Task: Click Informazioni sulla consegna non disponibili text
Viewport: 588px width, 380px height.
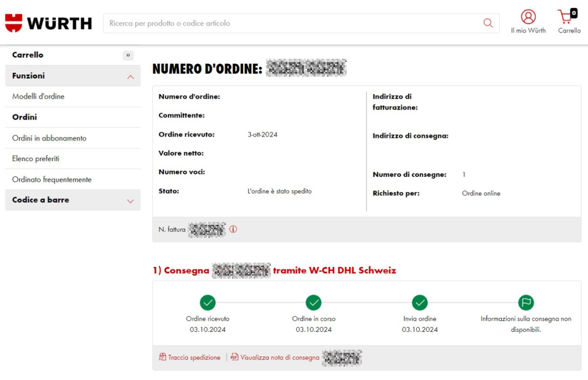Action: pyautogui.click(x=526, y=324)
